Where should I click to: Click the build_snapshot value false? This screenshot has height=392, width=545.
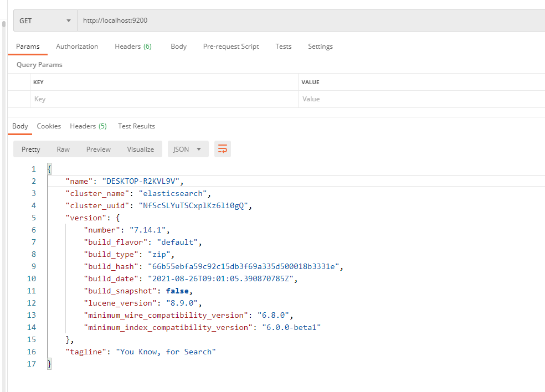tap(177, 291)
